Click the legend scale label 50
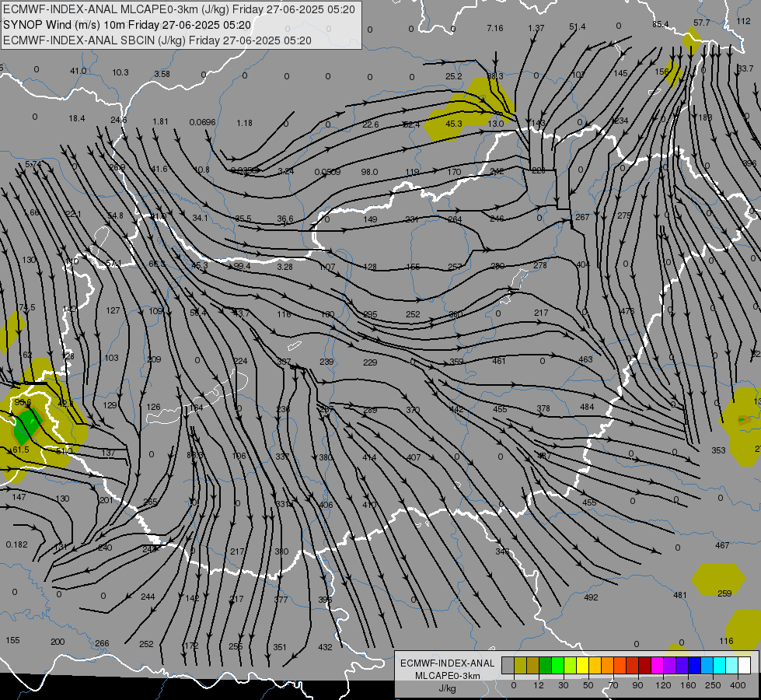 [x=588, y=685]
